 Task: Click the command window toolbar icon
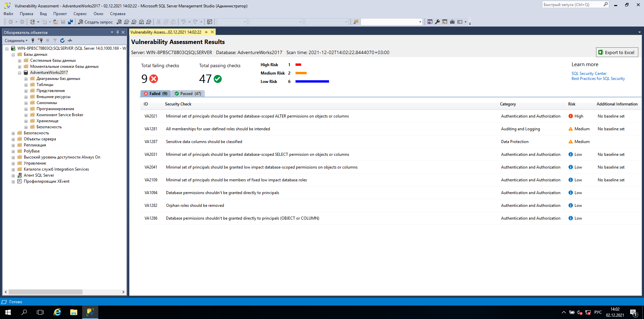pos(460,22)
